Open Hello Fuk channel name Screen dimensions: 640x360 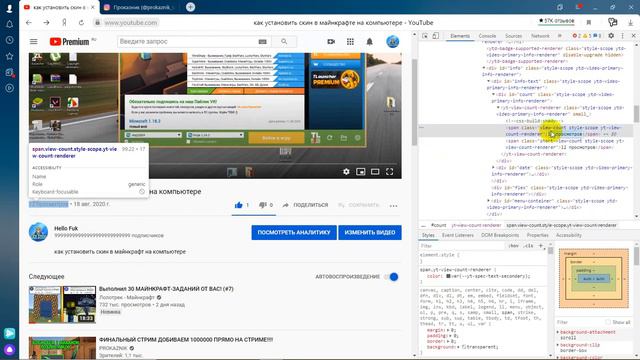click(x=66, y=228)
